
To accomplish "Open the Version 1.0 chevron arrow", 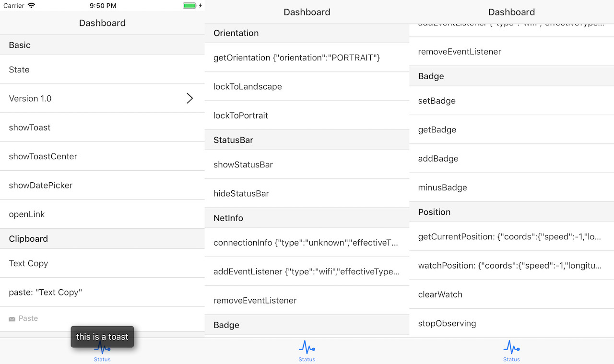I will (x=190, y=98).
